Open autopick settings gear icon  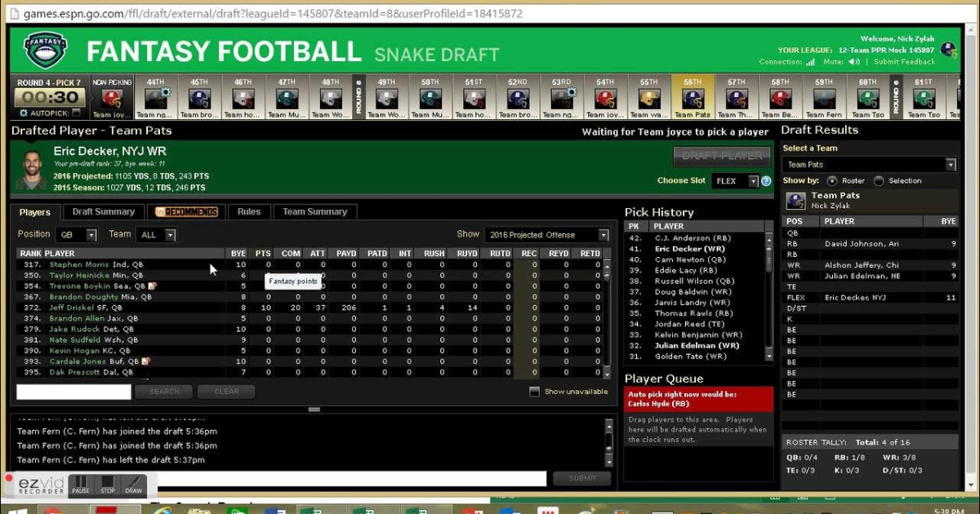[x=24, y=113]
